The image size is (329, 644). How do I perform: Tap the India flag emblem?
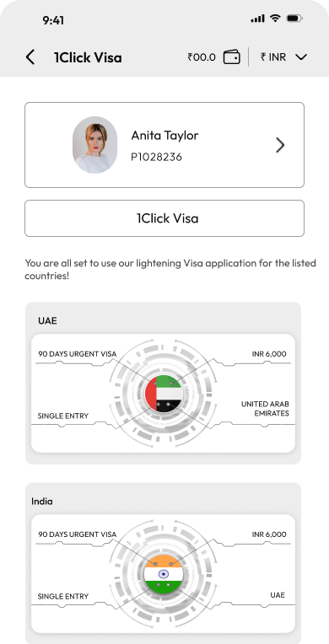tap(164, 574)
